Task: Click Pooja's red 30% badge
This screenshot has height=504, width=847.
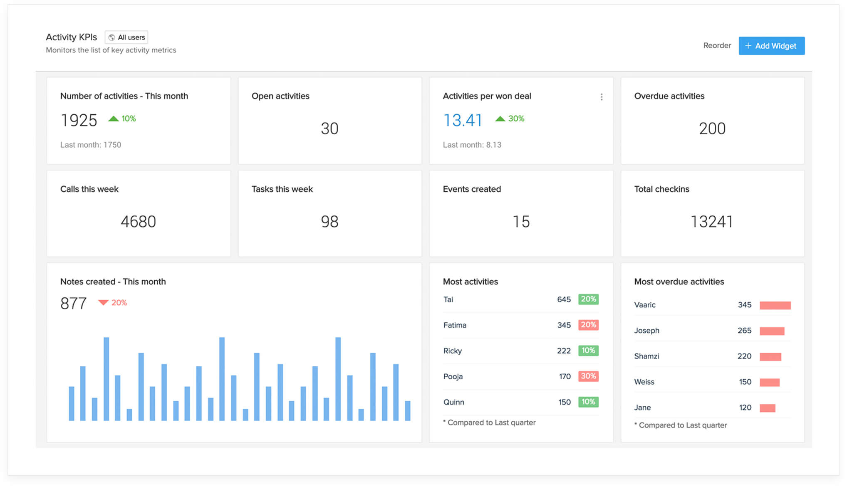Action: tap(588, 376)
